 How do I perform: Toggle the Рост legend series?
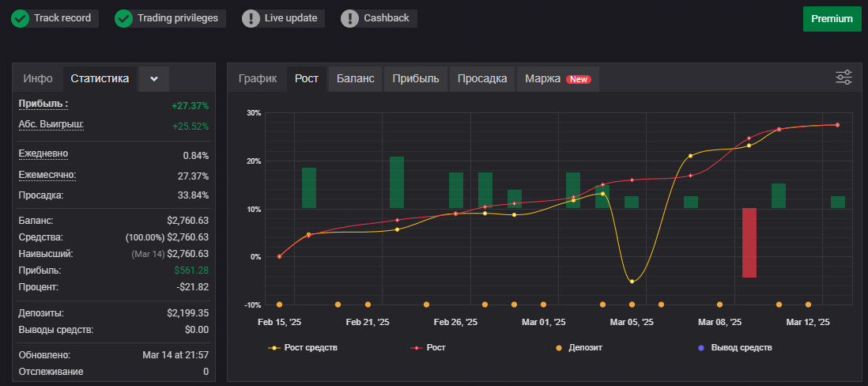(x=428, y=348)
